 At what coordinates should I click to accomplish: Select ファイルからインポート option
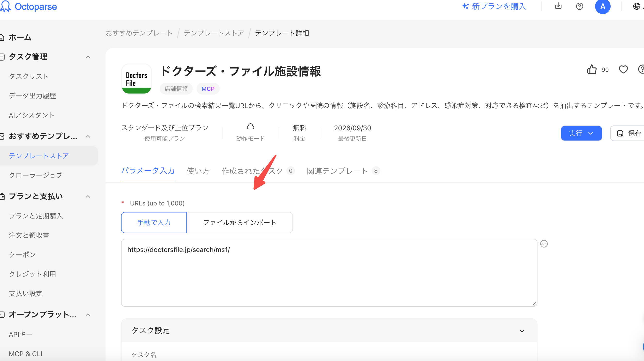coord(239,222)
